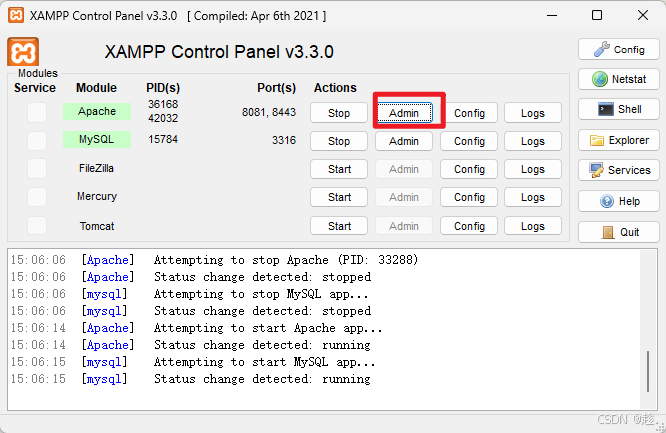
Task: Start the FileZilla module
Action: point(339,169)
